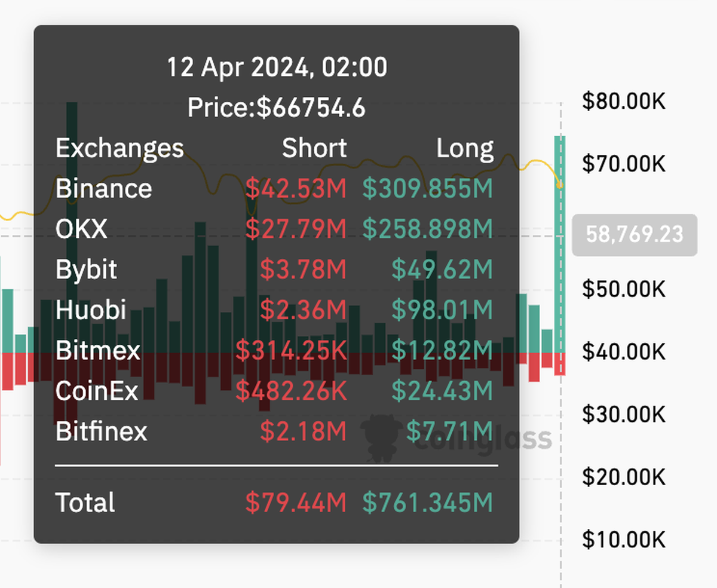This screenshot has width=717, height=588.
Task: Click the tooltip date 12 Apr 2024, 02:00
Action: 277,67
